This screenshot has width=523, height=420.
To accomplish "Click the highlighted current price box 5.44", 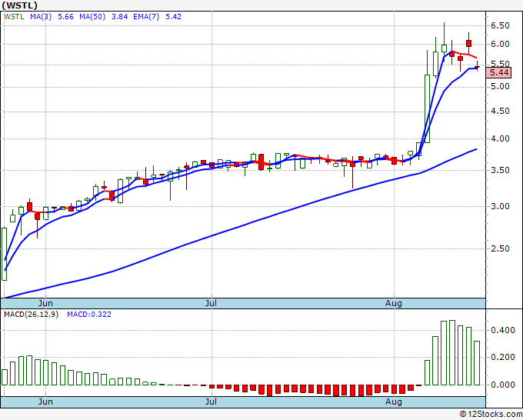I will point(499,72).
